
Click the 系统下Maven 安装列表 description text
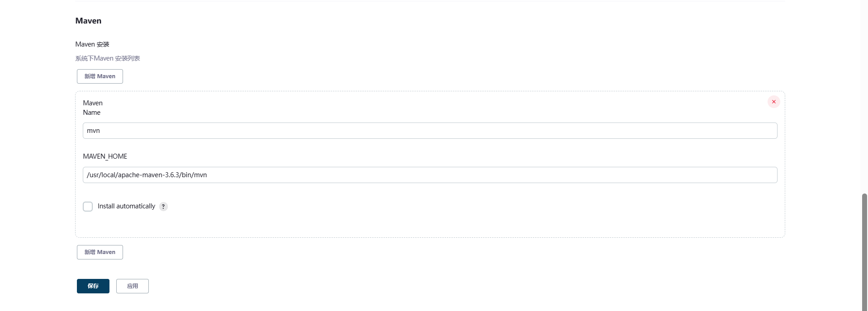(108, 58)
